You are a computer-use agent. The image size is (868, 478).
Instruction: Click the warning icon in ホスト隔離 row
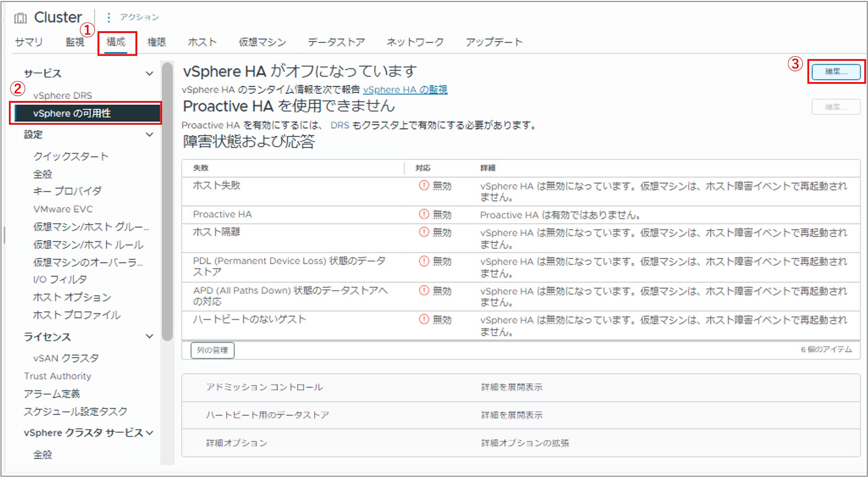424,232
